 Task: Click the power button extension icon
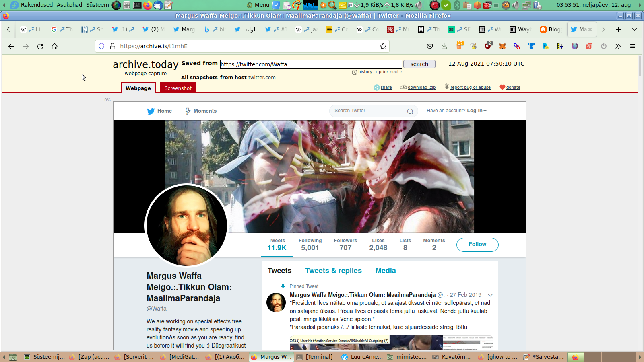(604, 46)
